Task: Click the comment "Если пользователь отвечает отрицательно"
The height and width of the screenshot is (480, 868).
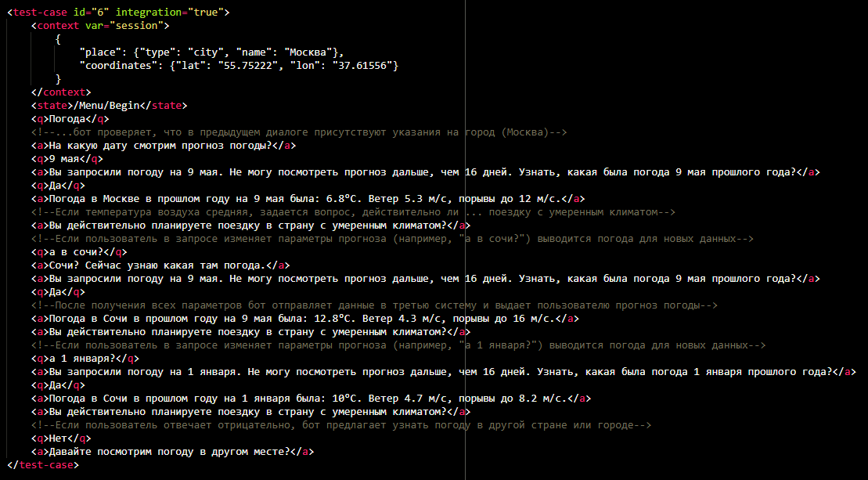Action: [x=341, y=425]
